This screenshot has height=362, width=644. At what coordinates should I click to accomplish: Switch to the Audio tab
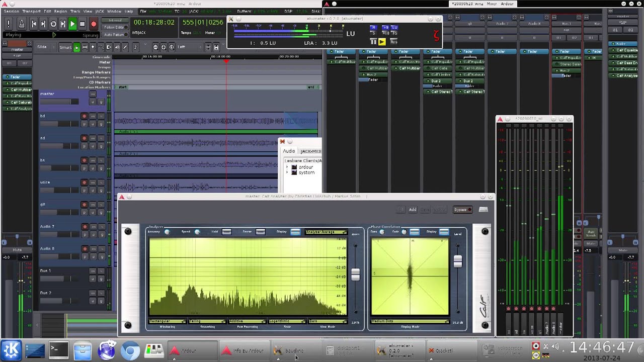(289, 151)
